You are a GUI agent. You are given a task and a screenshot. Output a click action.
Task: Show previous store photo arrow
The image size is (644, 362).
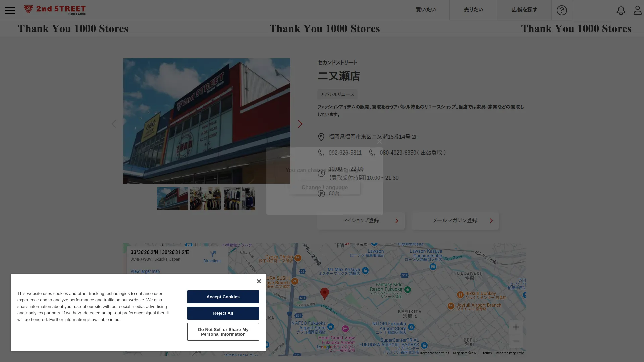point(114,124)
